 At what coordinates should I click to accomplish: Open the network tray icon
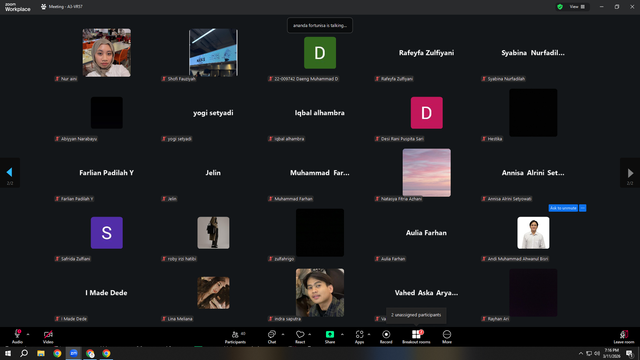(589, 353)
